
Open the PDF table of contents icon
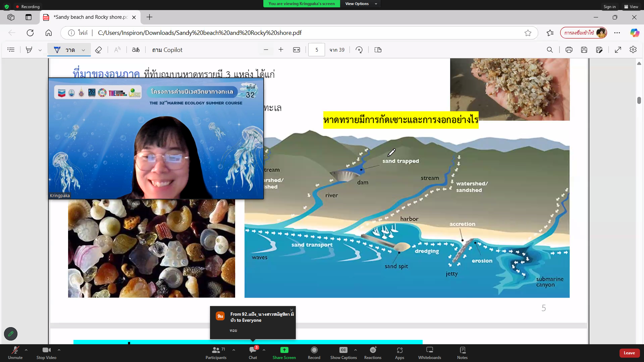pyautogui.click(x=11, y=50)
